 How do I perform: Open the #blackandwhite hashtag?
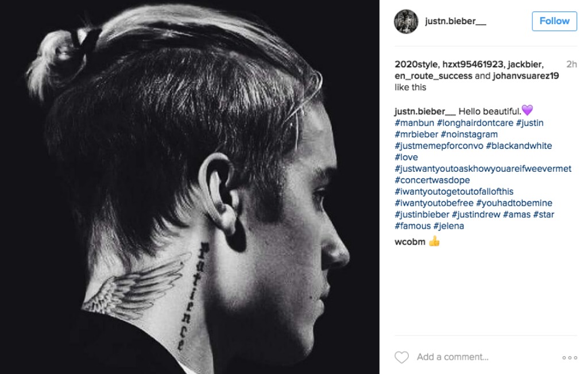(x=519, y=145)
